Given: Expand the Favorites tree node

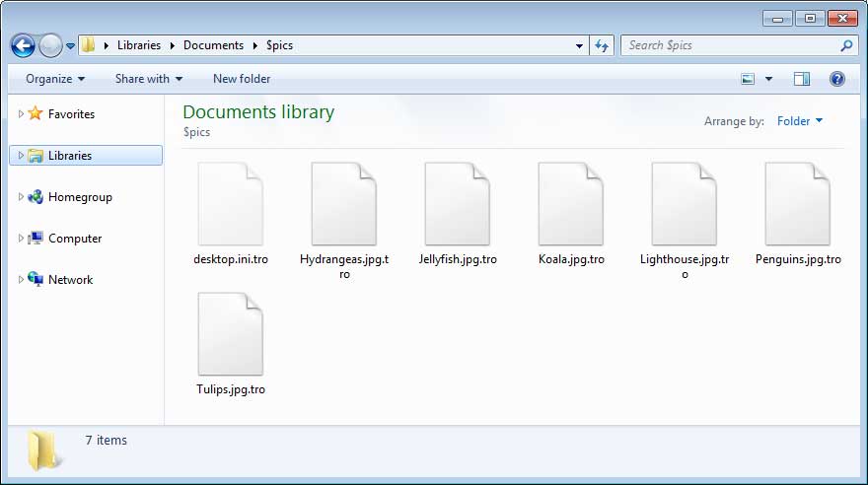Looking at the screenshot, I should tap(21, 114).
